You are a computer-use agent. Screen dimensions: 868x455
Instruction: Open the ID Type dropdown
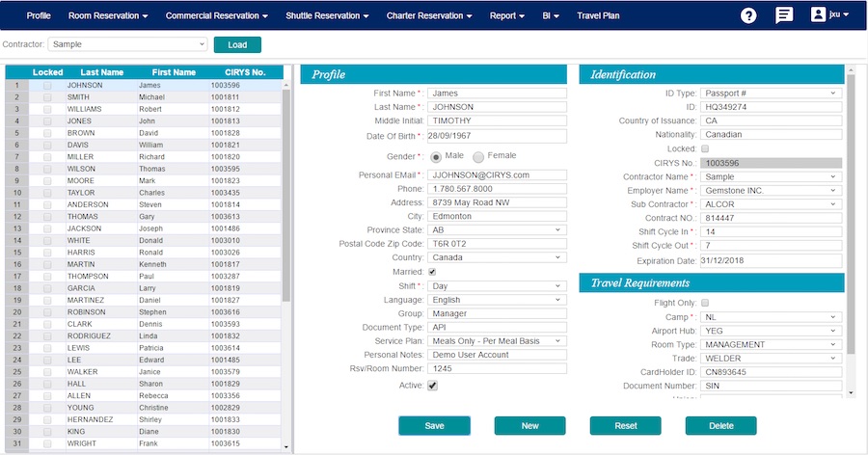(771, 94)
